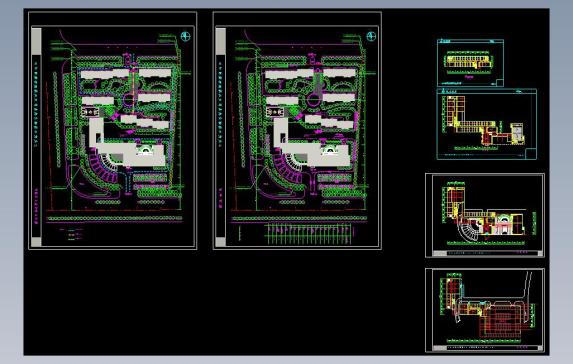The image size is (573, 364).
Task: Select the floor plan sheet with curved wing
Action: point(485,216)
